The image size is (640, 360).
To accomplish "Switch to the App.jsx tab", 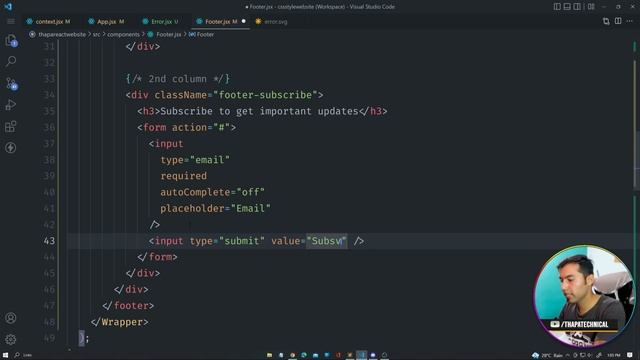I will pos(107,22).
